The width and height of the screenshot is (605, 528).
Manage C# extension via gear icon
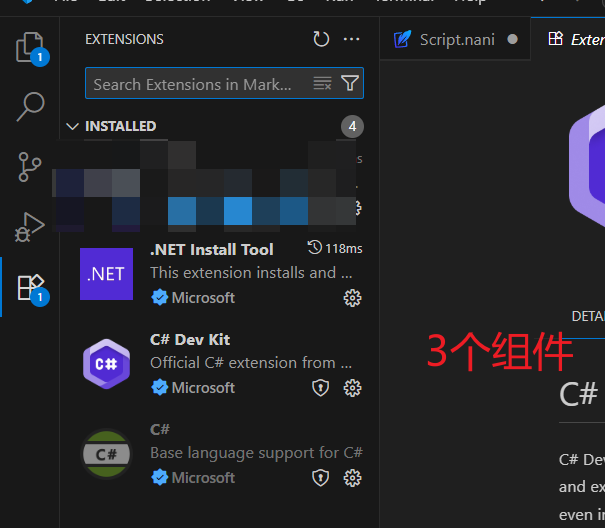[x=352, y=478]
